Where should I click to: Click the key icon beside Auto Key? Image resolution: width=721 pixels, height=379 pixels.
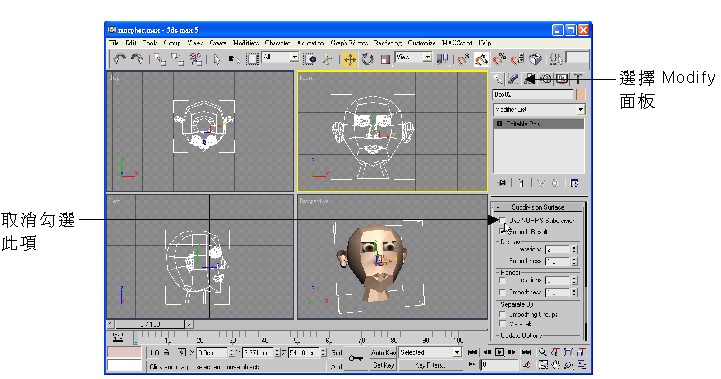[355, 358]
